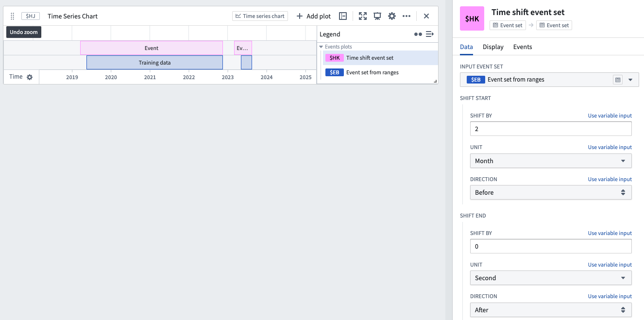Click the Time series chart type button
This screenshot has width=644, height=320.
[260, 16]
